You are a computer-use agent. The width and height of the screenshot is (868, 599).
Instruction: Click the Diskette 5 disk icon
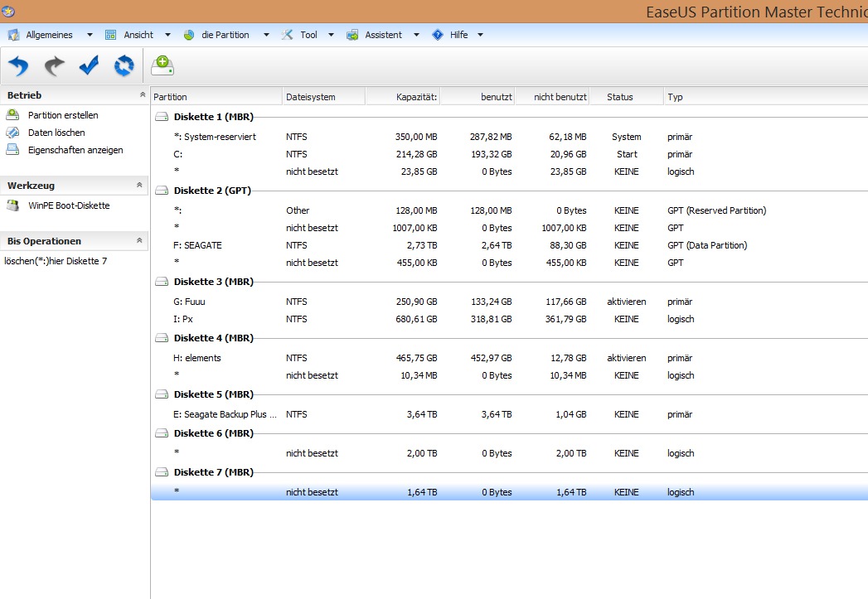(x=162, y=394)
